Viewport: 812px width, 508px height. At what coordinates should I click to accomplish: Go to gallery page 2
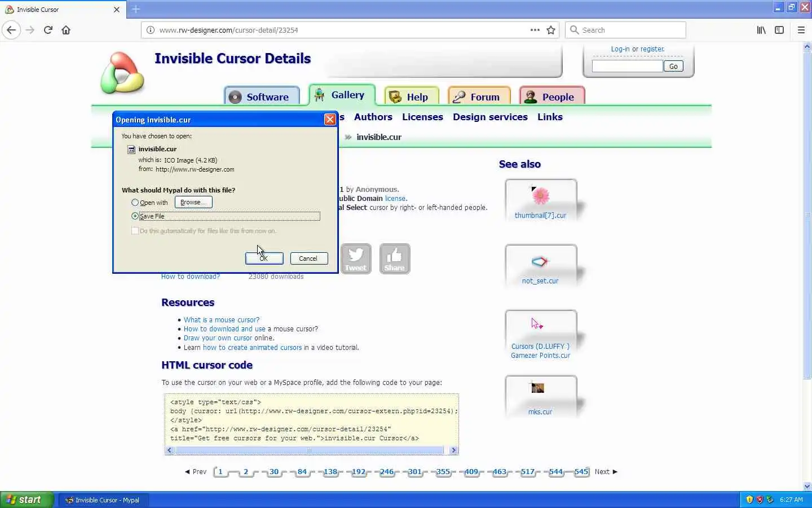[246, 472]
